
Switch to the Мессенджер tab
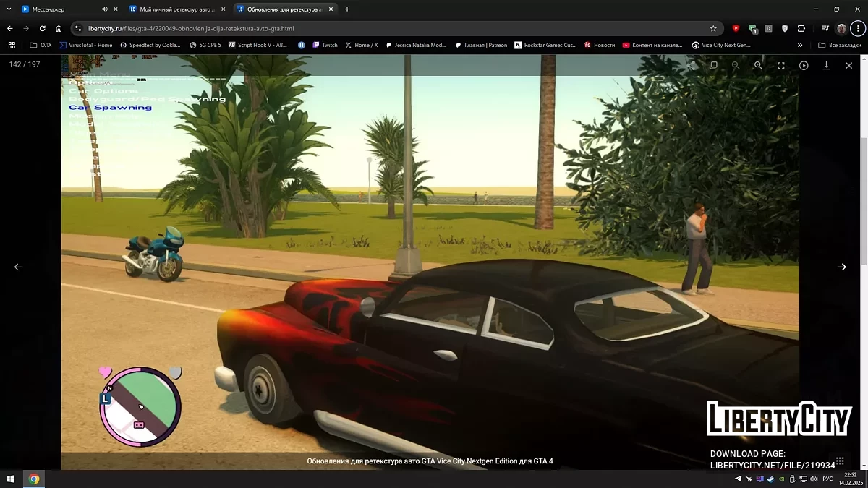pos(58,9)
